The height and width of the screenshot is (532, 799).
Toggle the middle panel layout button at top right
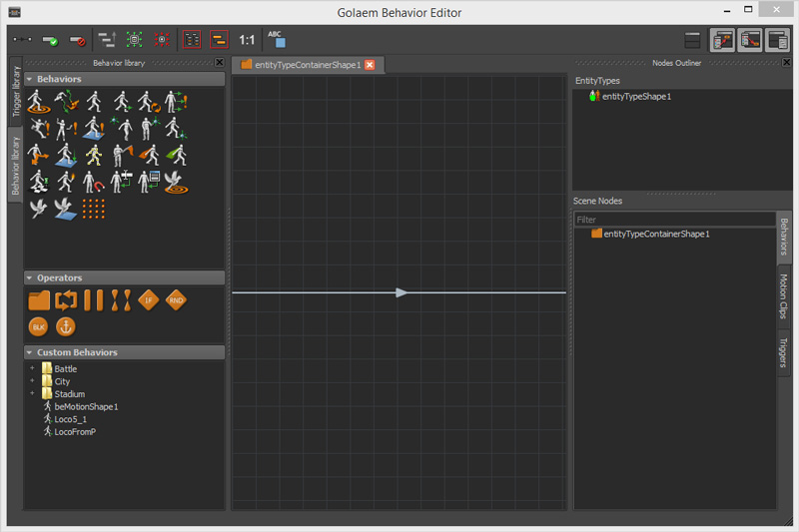click(x=750, y=40)
